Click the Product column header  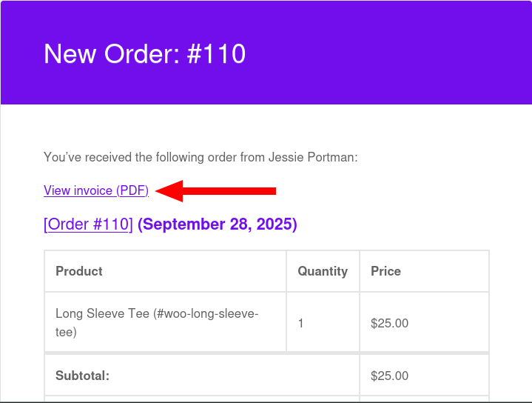[79, 271]
